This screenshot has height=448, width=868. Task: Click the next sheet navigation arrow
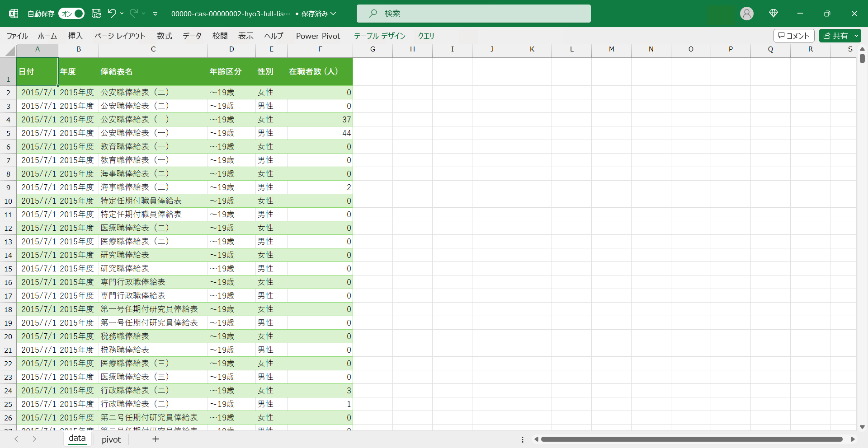pyautogui.click(x=34, y=439)
